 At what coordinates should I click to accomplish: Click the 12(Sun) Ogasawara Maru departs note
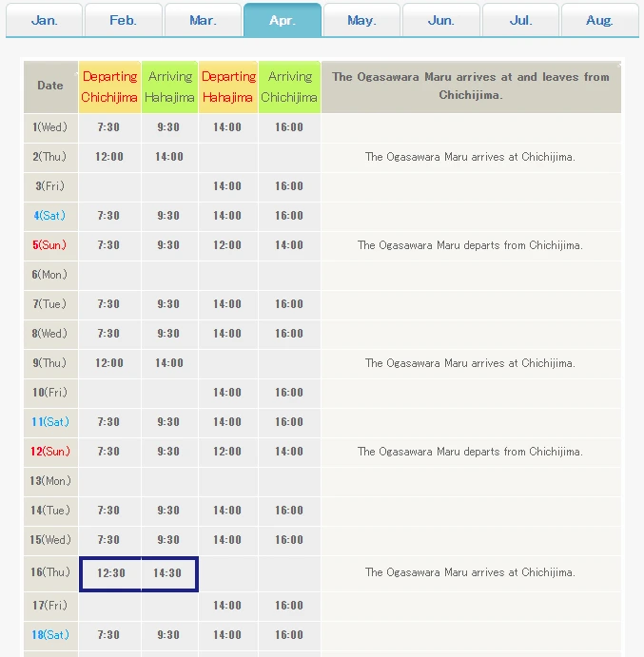pyautogui.click(x=470, y=452)
